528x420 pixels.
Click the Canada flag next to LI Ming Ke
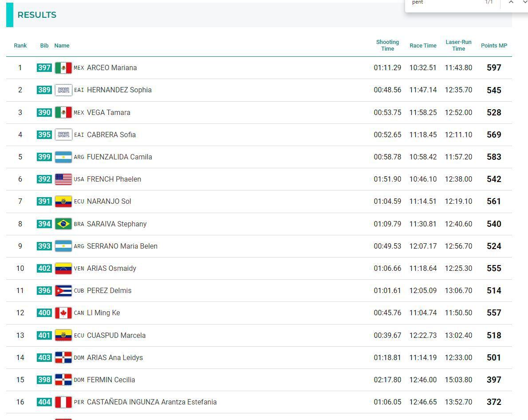(63, 313)
